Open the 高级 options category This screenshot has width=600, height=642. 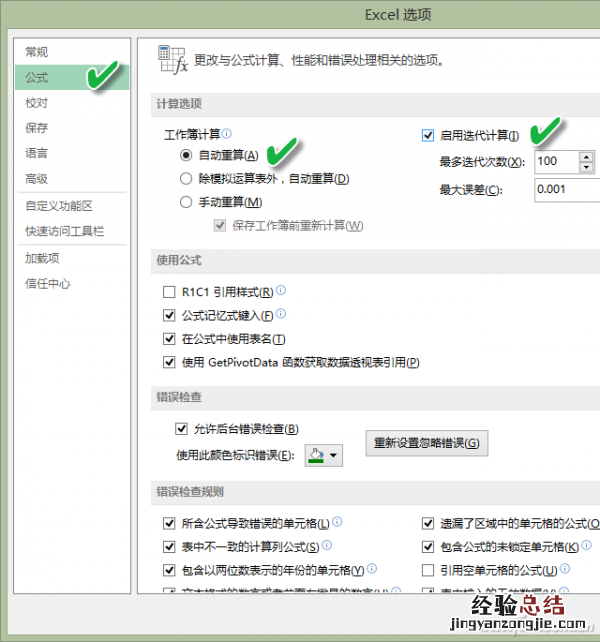[x=72, y=179]
